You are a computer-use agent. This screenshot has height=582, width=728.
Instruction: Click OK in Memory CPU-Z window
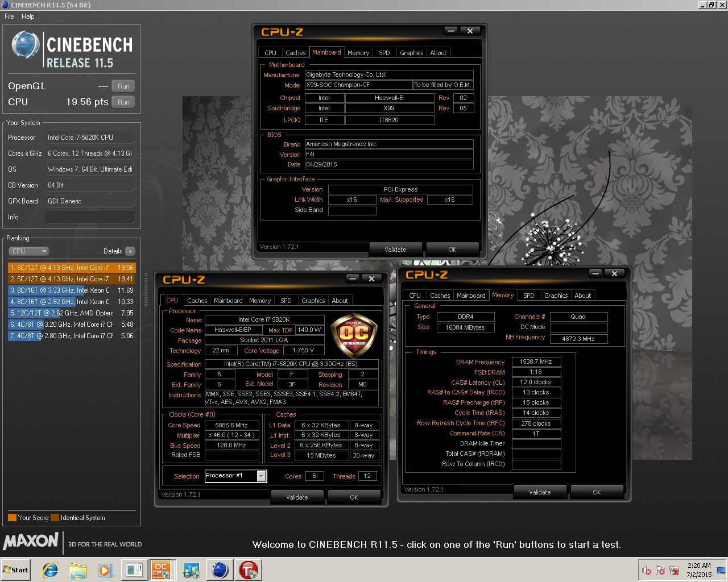597,492
